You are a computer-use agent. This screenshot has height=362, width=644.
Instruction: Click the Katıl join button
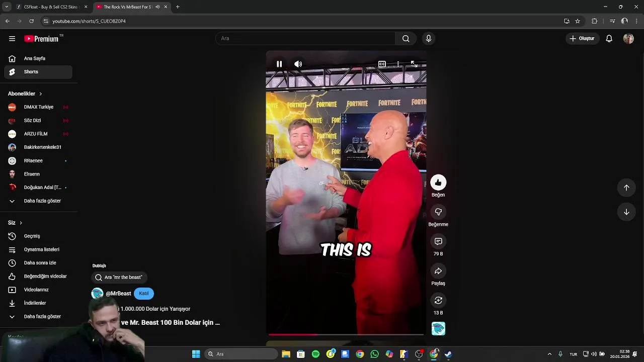tap(144, 294)
